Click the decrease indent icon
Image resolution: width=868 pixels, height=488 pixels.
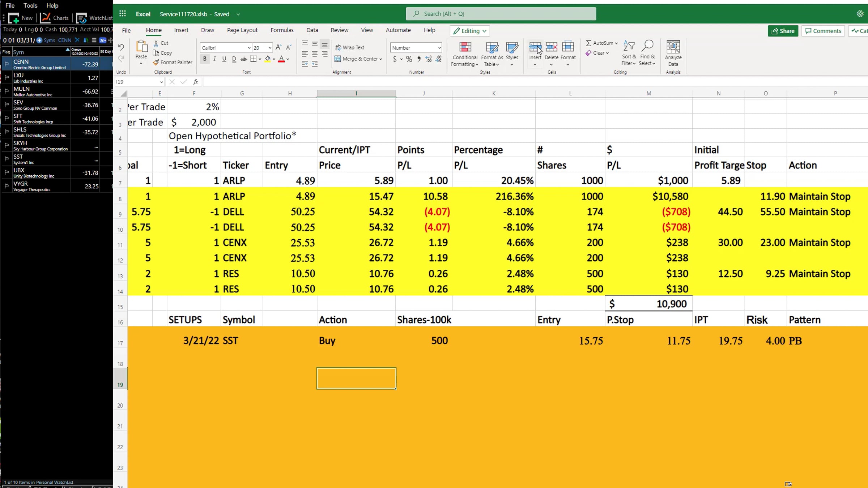pyautogui.click(x=305, y=64)
